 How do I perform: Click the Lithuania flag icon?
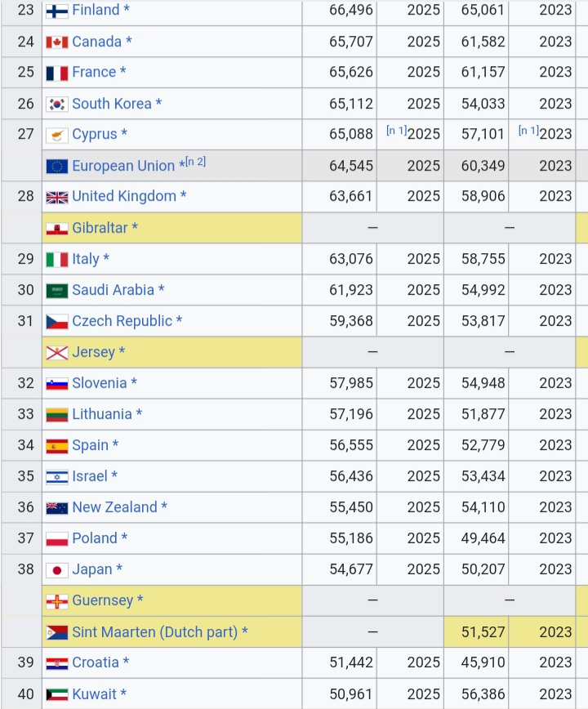(57, 415)
